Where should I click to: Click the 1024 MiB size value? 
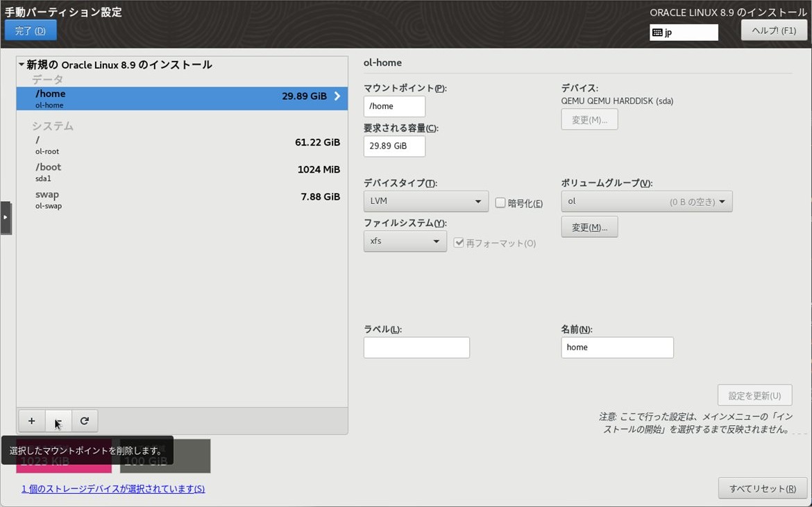point(319,169)
